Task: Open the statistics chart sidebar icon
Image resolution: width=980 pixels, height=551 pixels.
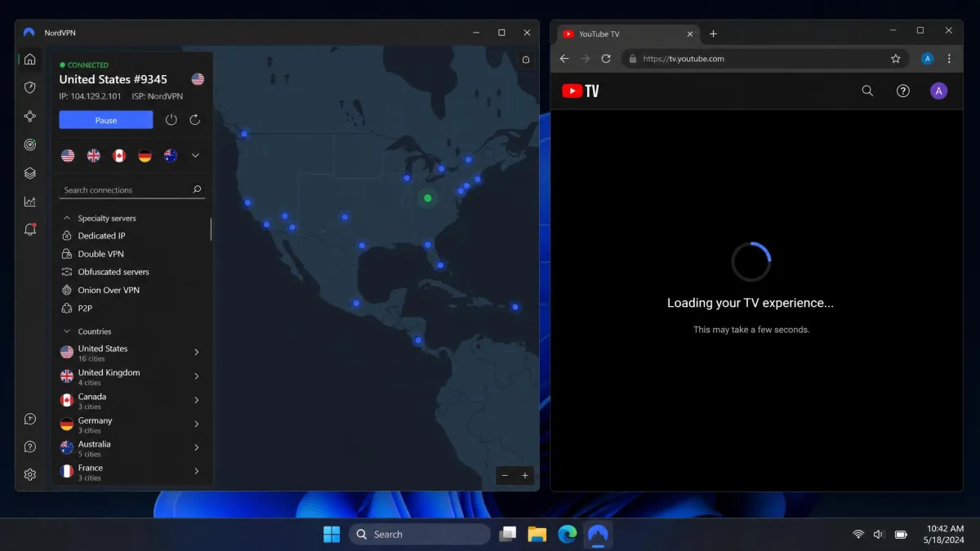Action: (30, 202)
